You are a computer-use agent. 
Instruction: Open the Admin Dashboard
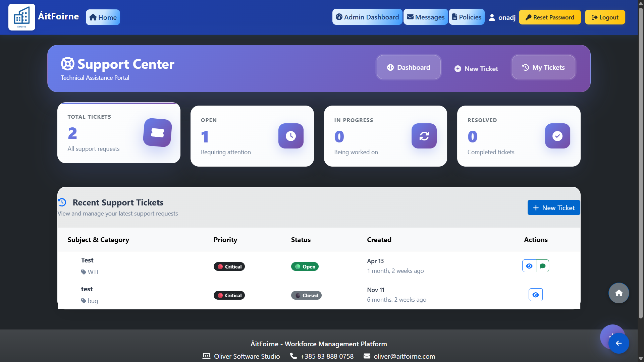click(367, 17)
